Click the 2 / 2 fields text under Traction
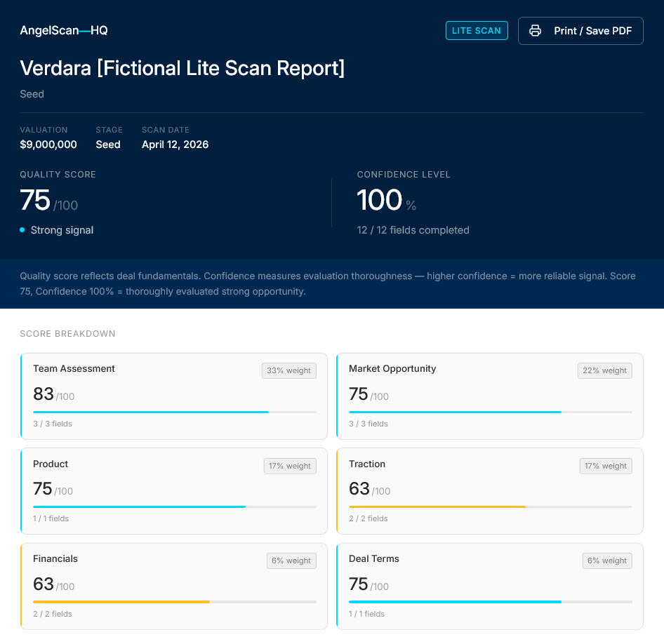The image size is (664, 644). (x=368, y=518)
